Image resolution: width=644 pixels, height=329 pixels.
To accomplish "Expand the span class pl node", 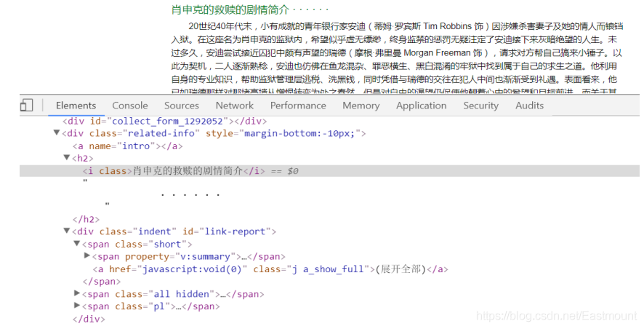I will (x=77, y=306).
